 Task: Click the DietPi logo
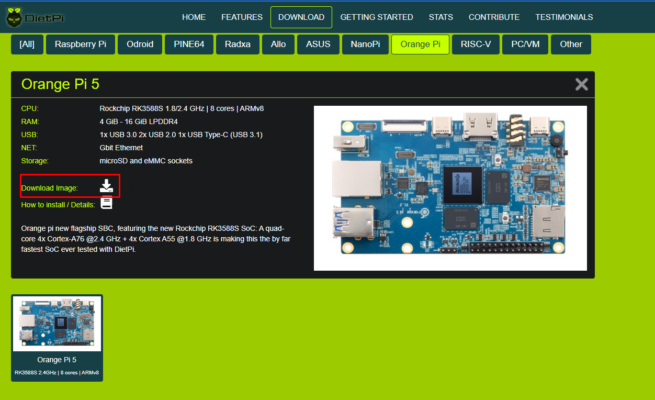(35, 18)
